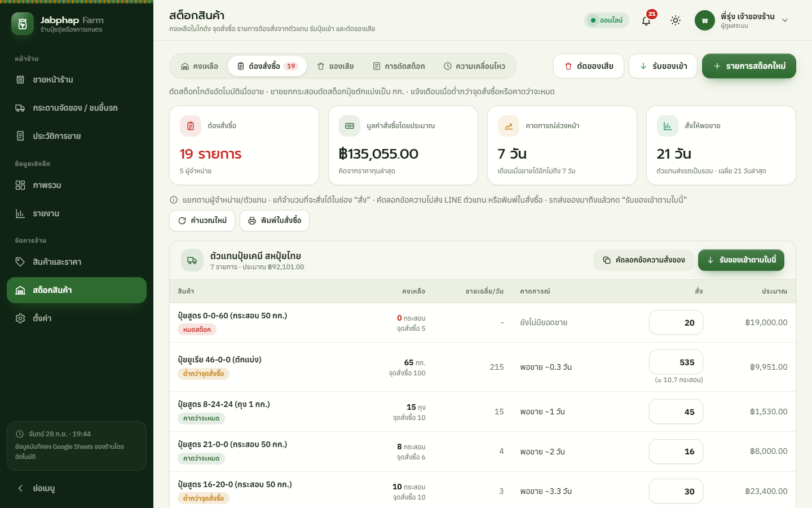Screen dimensions: 812x508
Task: Click พิมพ์ใบสั่งซื้อ to print
Action: point(275,221)
